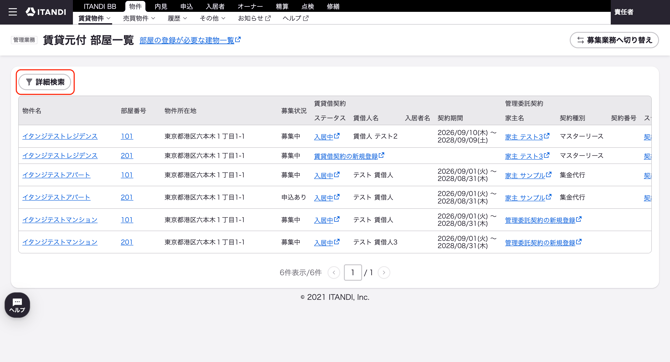Image resolution: width=670 pixels, height=362 pixels.
Task: Click the ITANDI logo
Action: 46,12
